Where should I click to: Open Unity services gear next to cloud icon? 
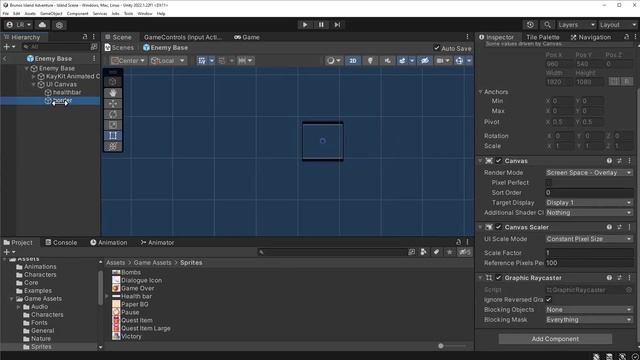point(59,25)
